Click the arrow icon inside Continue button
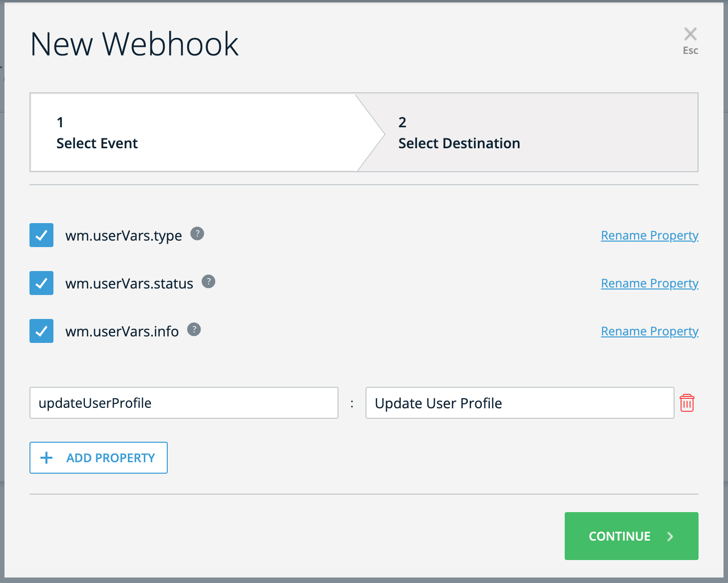Viewport: 728px width, 583px height. (670, 536)
